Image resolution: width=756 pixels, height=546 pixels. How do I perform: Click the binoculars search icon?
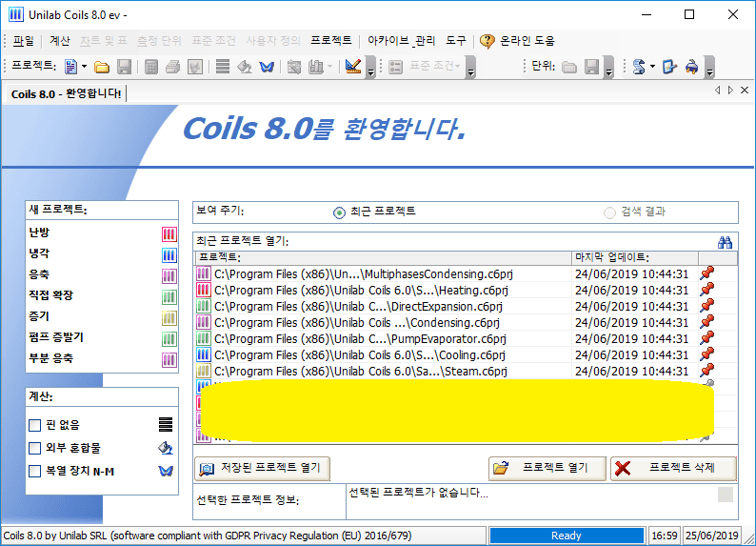click(x=726, y=242)
